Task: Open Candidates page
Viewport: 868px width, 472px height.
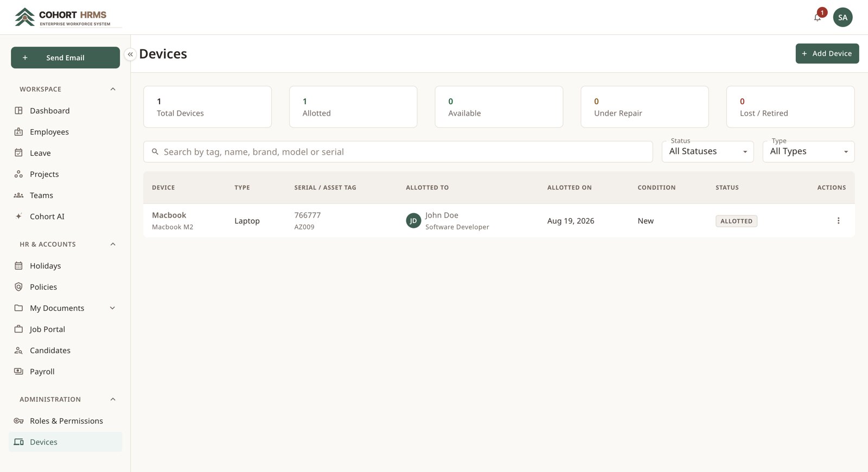Action: click(65, 350)
